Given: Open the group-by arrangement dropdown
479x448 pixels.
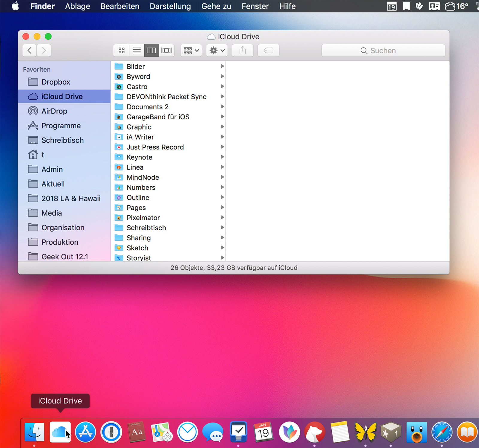Looking at the screenshot, I should click(x=191, y=51).
